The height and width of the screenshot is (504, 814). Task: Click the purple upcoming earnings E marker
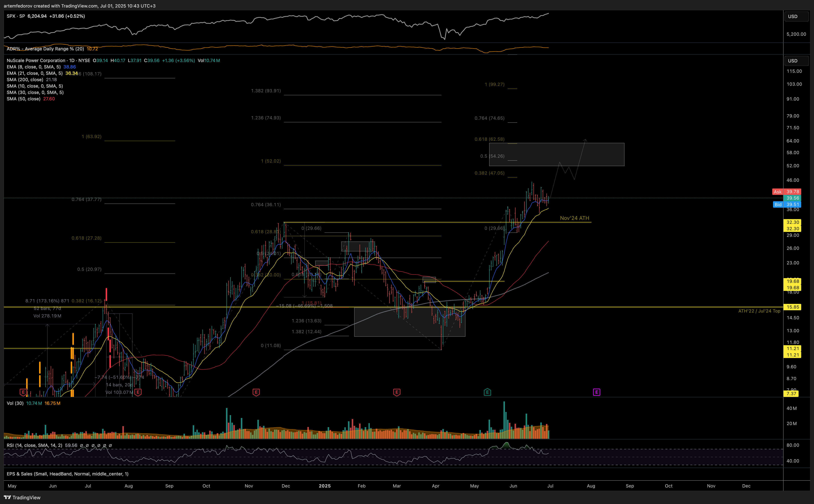(x=596, y=392)
